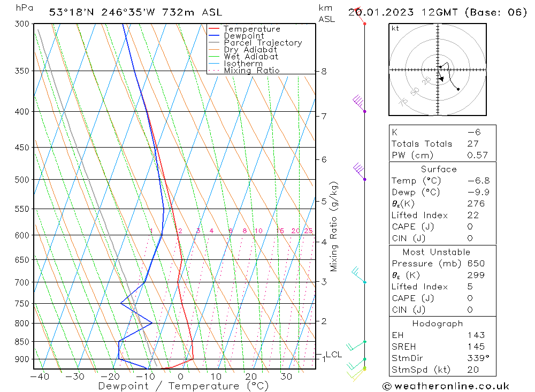
Task: Click the Mixing Ratio (g/kg) vertical axis title
Action: point(334,227)
